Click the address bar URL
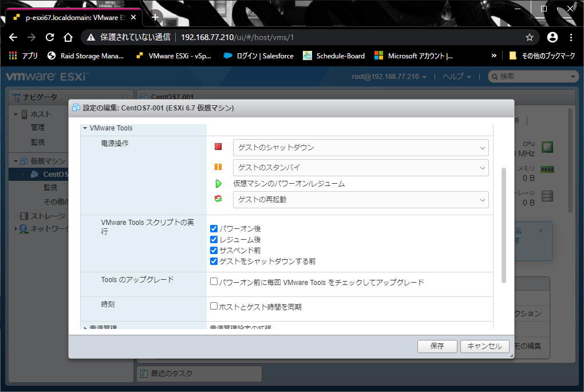This screenshot has height=392, width=584. 237,37
